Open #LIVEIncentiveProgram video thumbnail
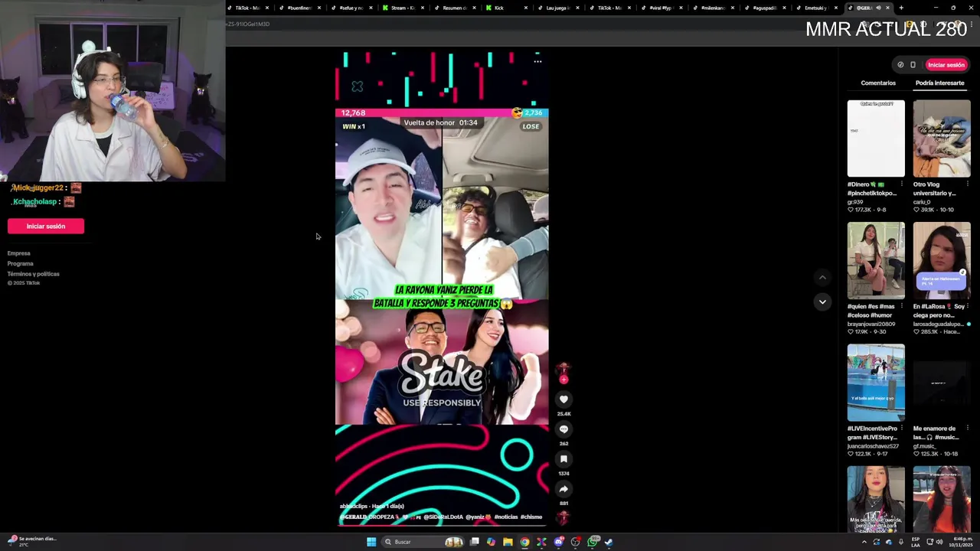 pos(876,383)
